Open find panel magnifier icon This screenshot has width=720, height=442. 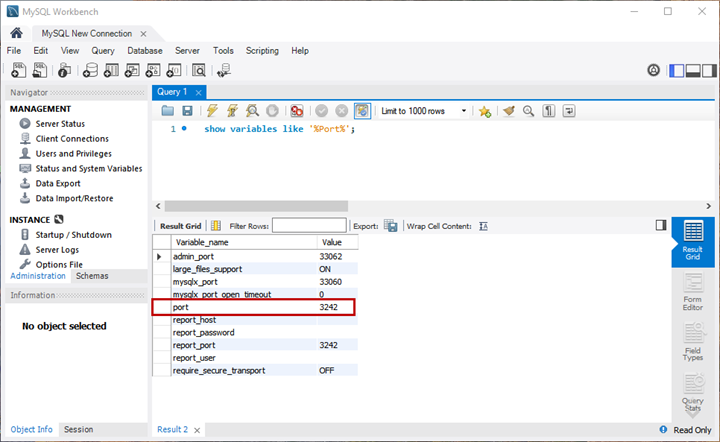click(529, 111)
